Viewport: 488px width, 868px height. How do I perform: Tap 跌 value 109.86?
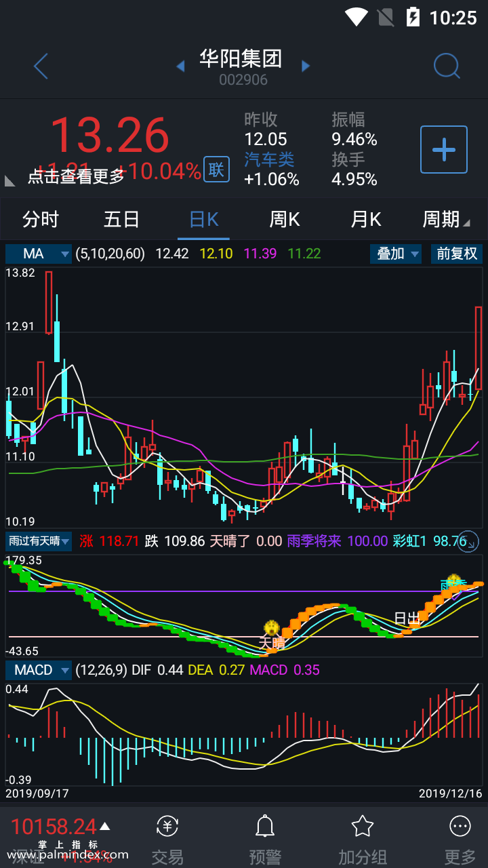tap(184, 541)
